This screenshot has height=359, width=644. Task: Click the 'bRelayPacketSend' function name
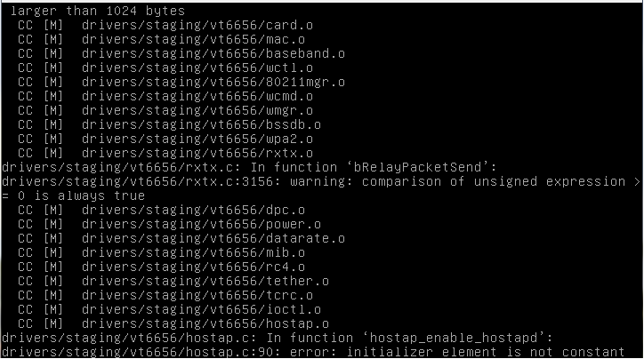coord(425,167)
